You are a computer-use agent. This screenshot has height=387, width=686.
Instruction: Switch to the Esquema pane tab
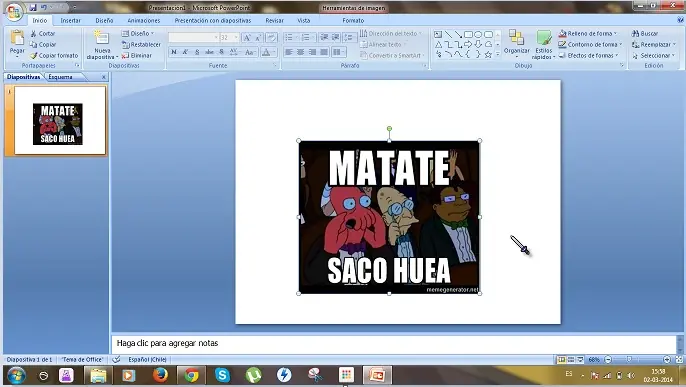coord(60,77)
